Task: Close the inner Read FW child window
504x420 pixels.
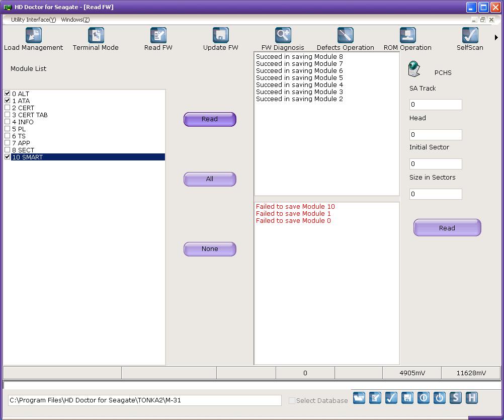Action: 491,20
